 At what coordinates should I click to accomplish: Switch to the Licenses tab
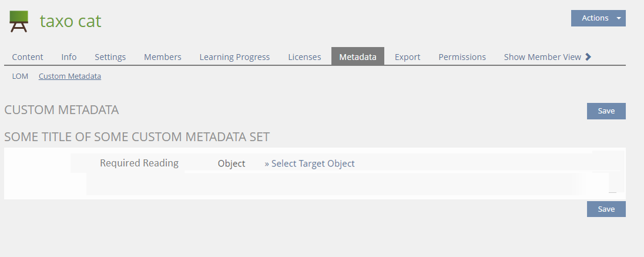tap(304, 57)
